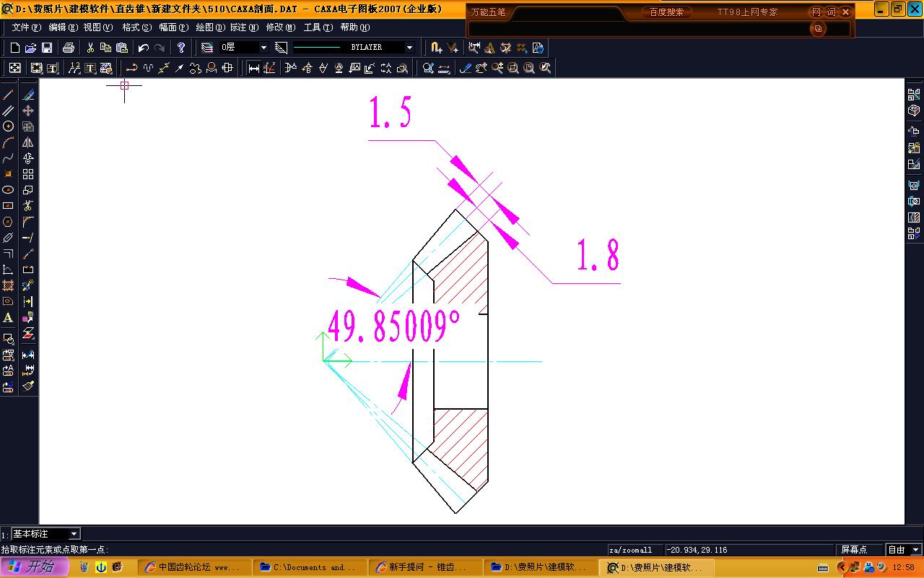Select the Parallel lines tool
The width and height of the screenshot is (924, 578).
click(9, 111)
